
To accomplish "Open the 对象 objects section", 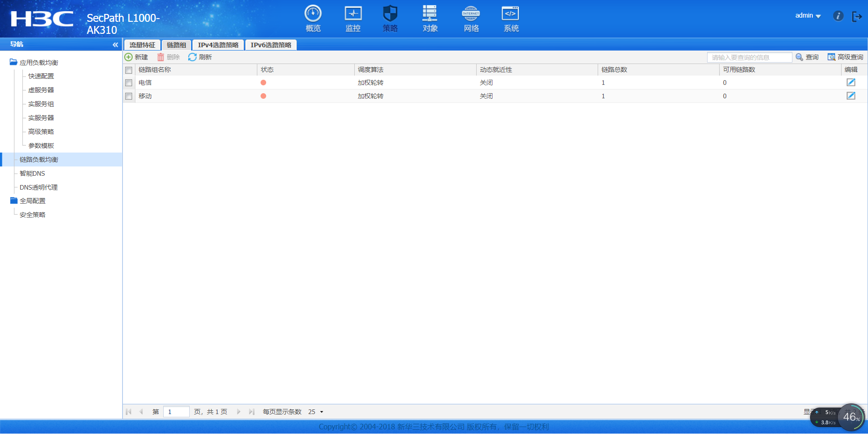I will (430, 19).
